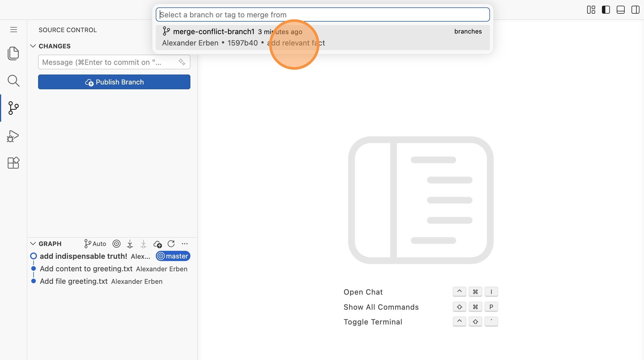Open Run and Debug view
Viewport: 644px width, 360px height.
[13, 136]
